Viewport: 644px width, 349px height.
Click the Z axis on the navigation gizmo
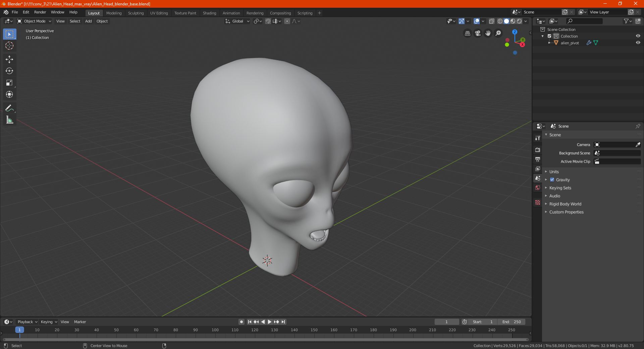tap(515, 32)
